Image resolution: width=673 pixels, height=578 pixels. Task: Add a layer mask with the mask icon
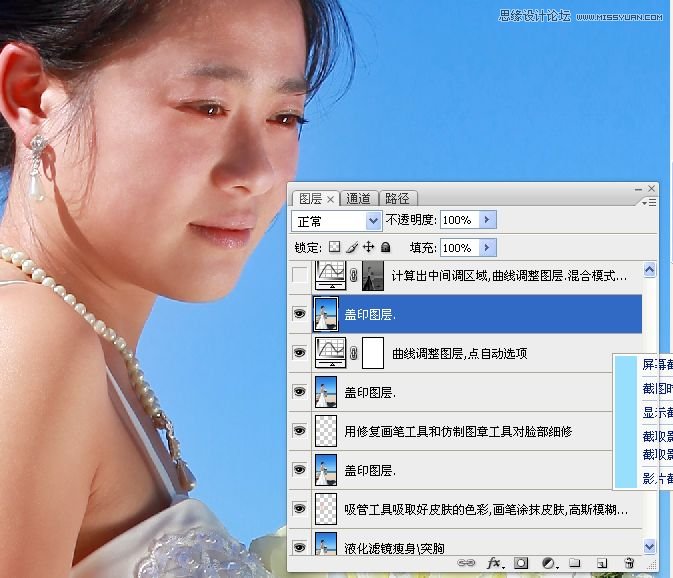click(x=521, y=563)
